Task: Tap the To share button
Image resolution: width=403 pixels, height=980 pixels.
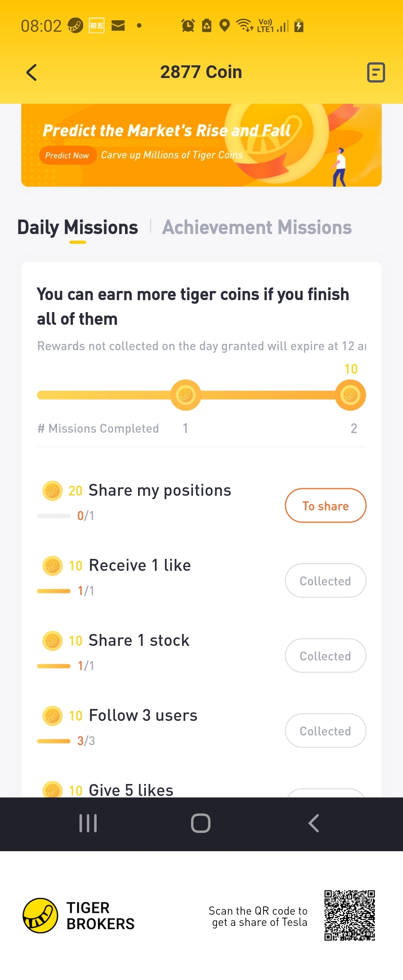Action: [x=325, y=505]
